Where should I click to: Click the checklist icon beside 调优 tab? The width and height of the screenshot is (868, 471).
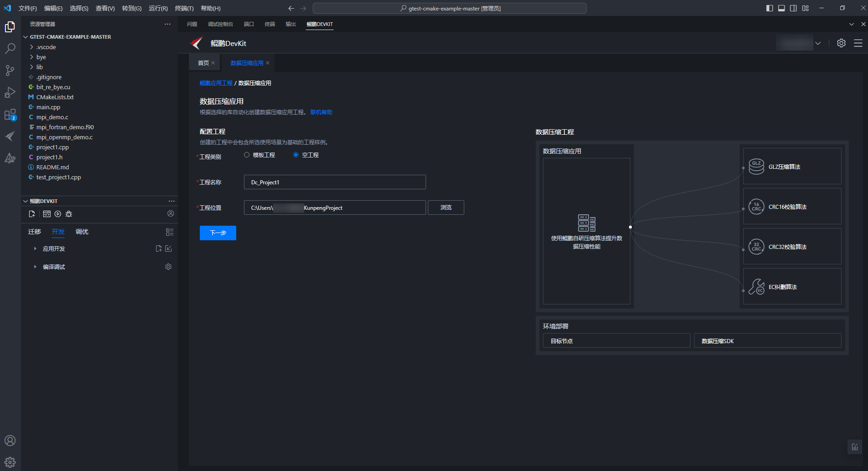coord(170,232)
